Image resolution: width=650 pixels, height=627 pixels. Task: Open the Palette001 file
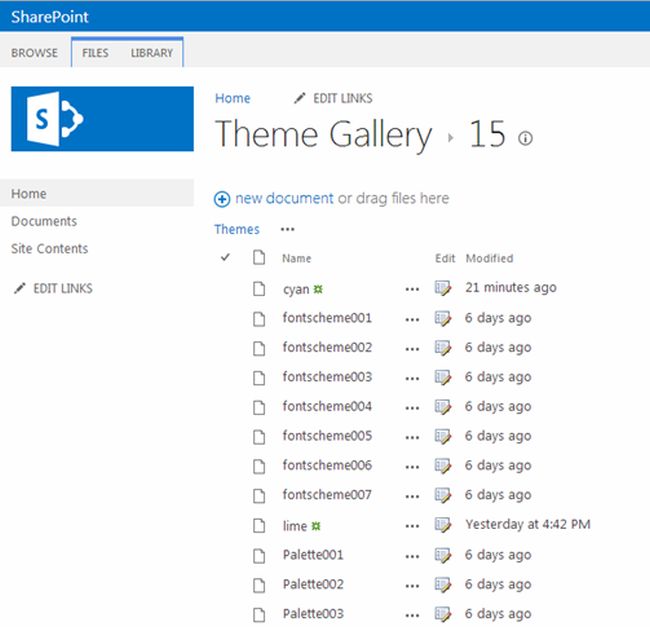tap(313, 554)
